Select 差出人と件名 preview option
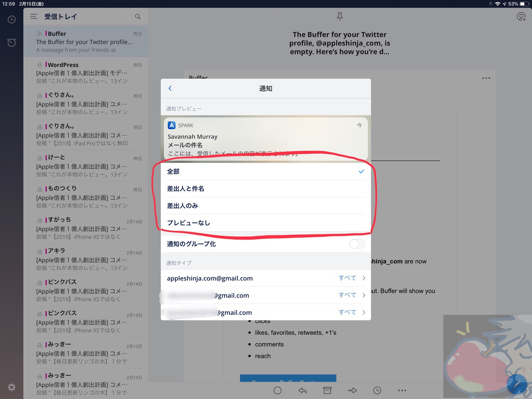The height and width of the screenshot is (399, 532). point(266,188)
